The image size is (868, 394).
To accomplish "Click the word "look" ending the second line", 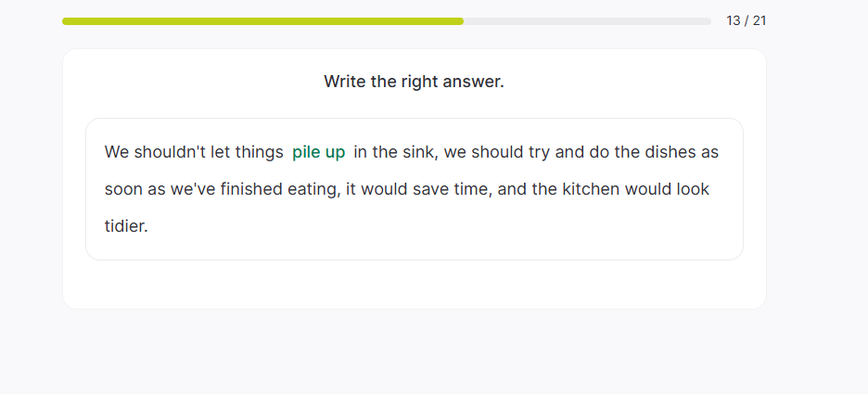I will [692, 189].
